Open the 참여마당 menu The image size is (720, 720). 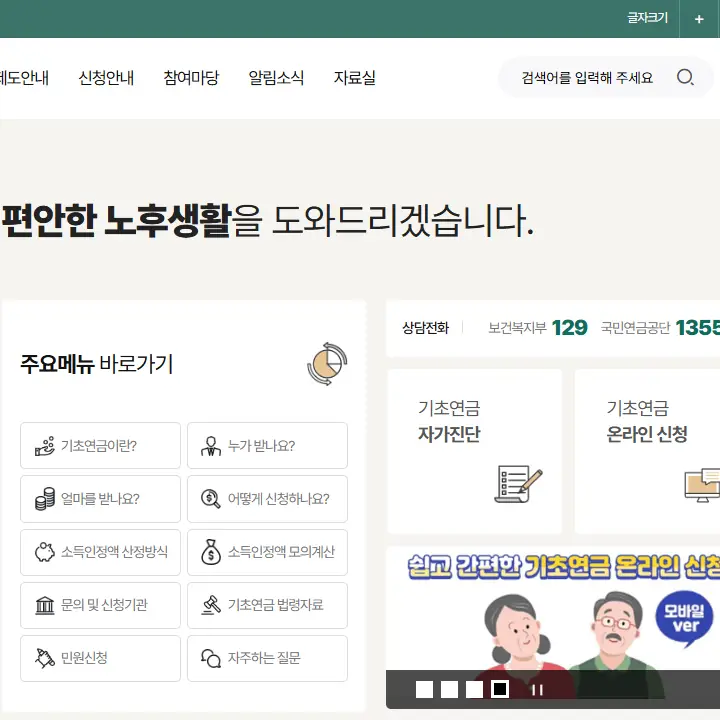(191, 78)
